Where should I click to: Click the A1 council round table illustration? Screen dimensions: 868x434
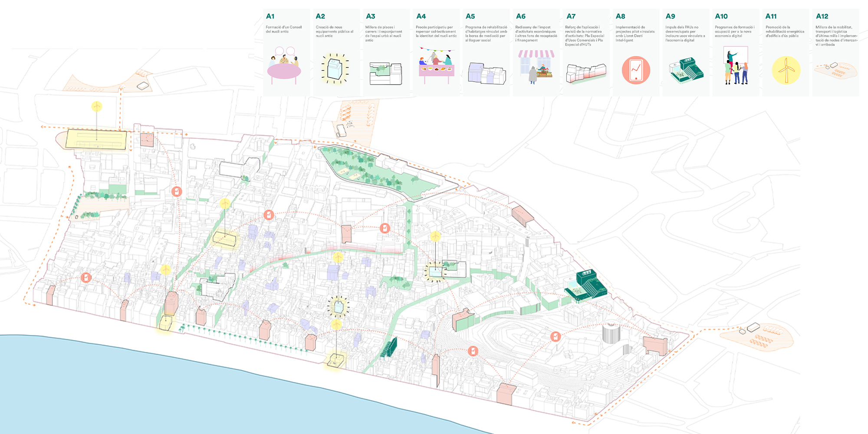[x=284, y=66]
